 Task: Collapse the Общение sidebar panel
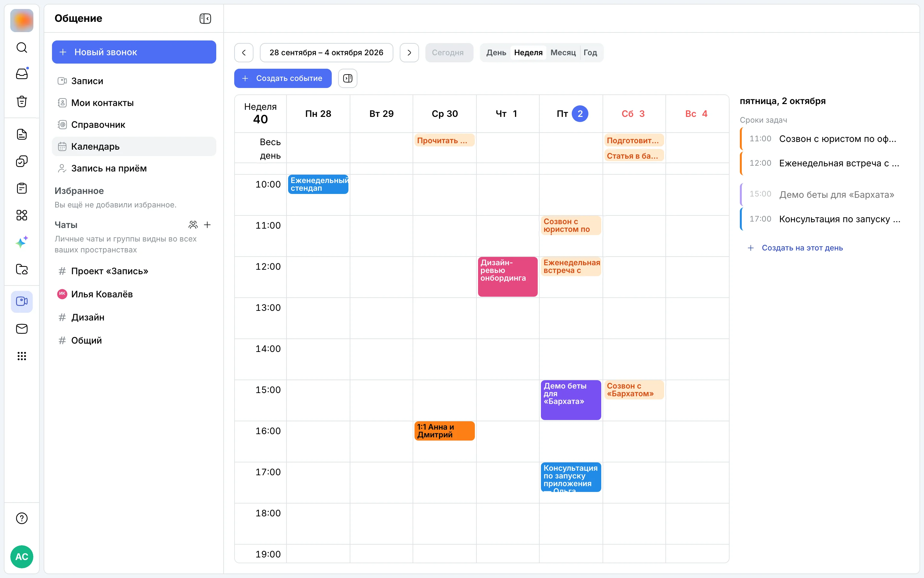[x=205, y=18]
